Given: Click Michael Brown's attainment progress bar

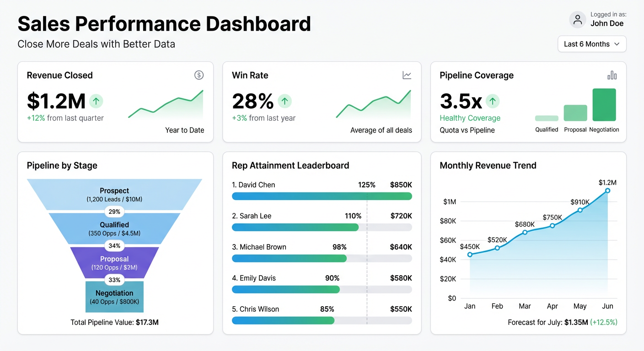Looking at the screenshot, I should pos(322,258).
